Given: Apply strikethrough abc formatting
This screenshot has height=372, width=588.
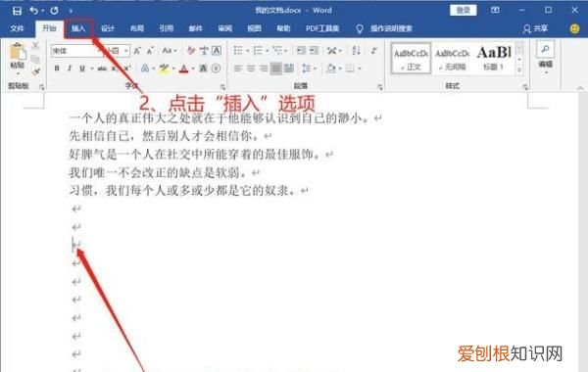Looking at the screenshot, I should (x=102, y=69).
